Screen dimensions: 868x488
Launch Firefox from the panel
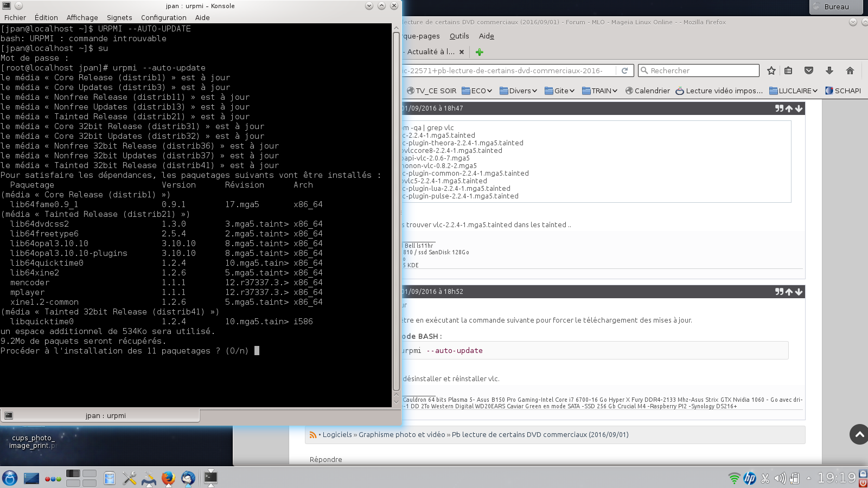point(168,478)
